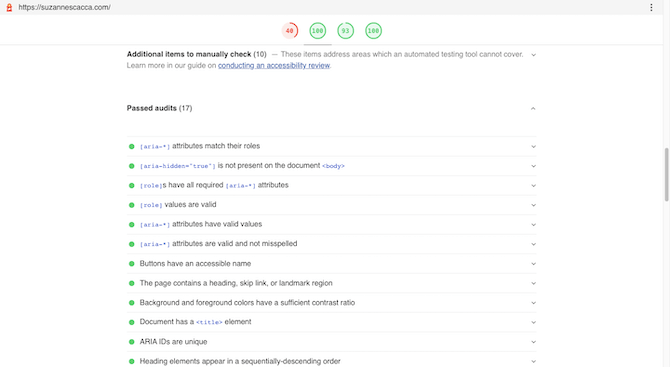Expand '[role] values are valid' chevron
Viewport: 670px width, 367px height.
click(x=533, y=205)
